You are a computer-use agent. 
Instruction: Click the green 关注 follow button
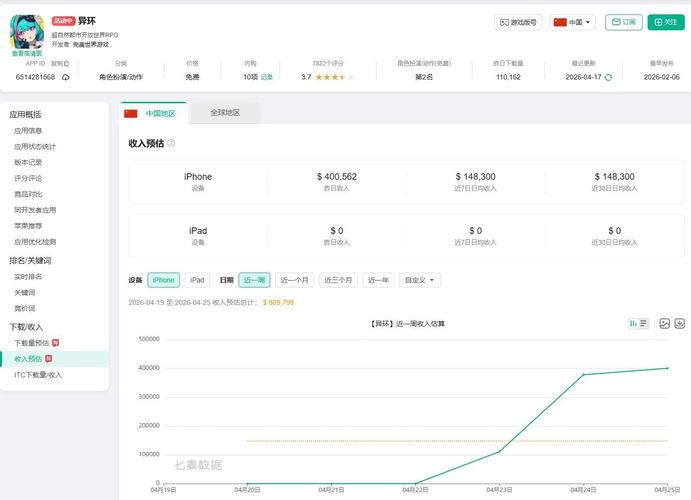pos(666,22)
